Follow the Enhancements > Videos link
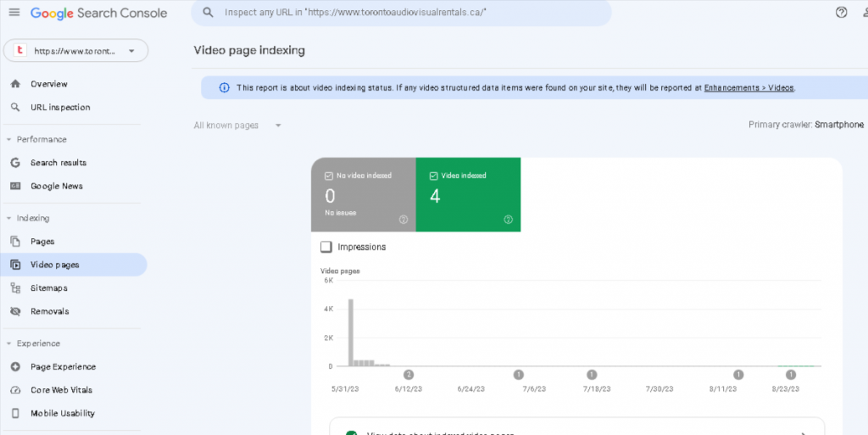The width and height of the screenshot is (868, 435). 748,87
